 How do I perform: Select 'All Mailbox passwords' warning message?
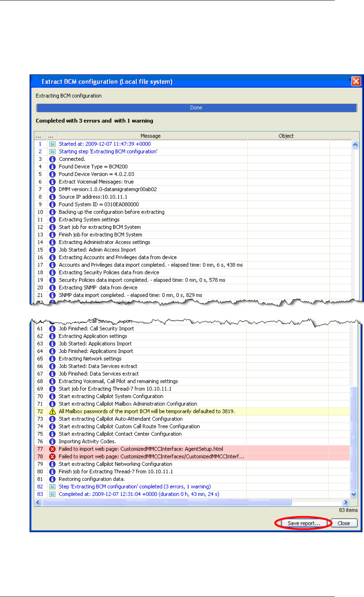(147, 411)
